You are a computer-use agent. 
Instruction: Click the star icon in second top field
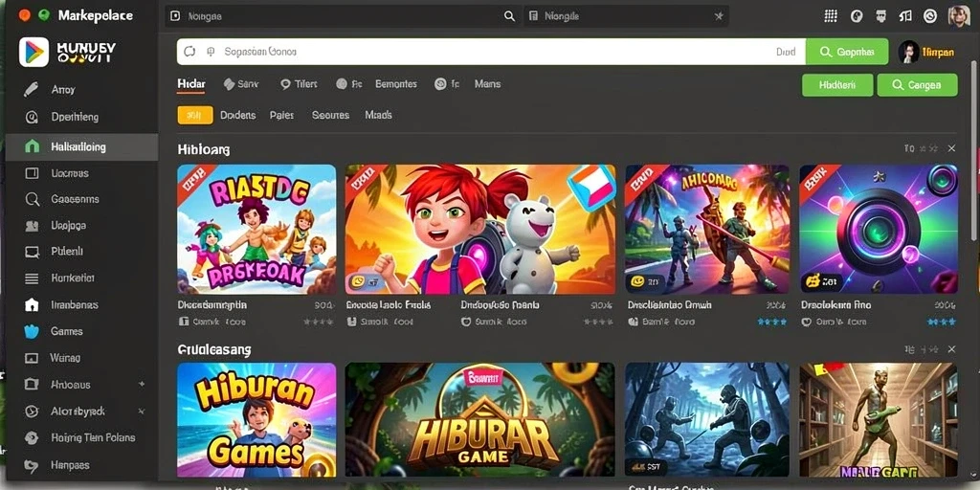pos(719,17)
